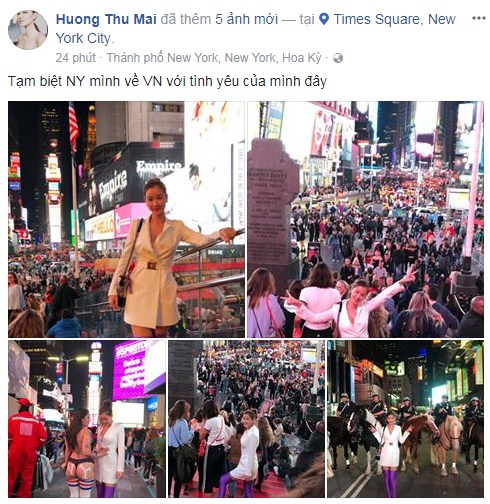Open photo of woman sitting on red steps
Image resolution: width=490 pixels, height=504 pixels.
(x=246, y=419)
